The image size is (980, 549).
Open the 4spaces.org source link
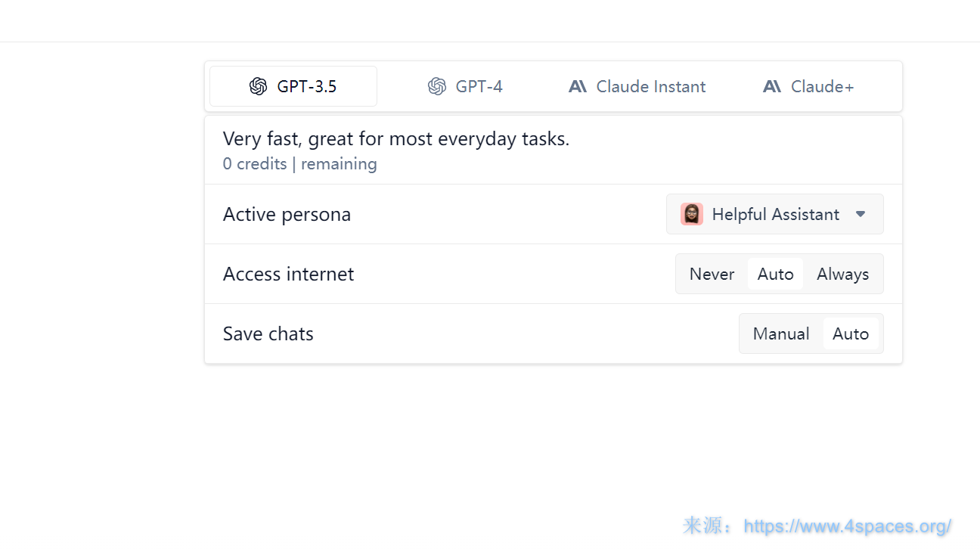[x=847, y=526]
